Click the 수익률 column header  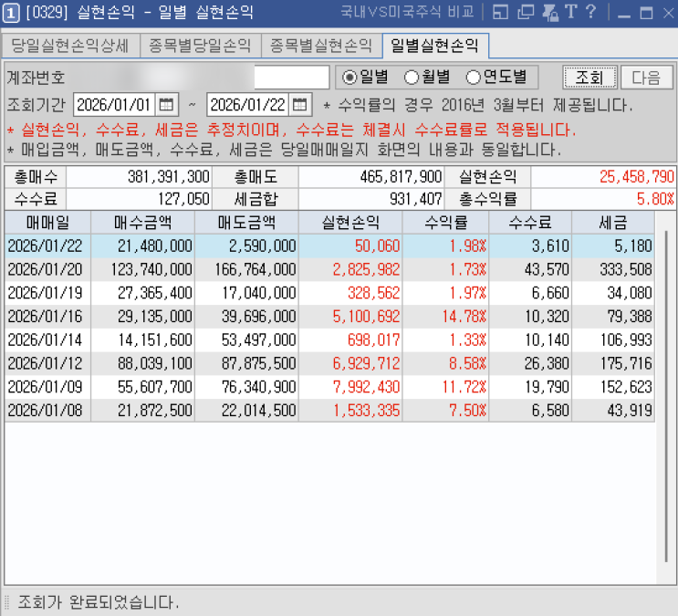446,223
